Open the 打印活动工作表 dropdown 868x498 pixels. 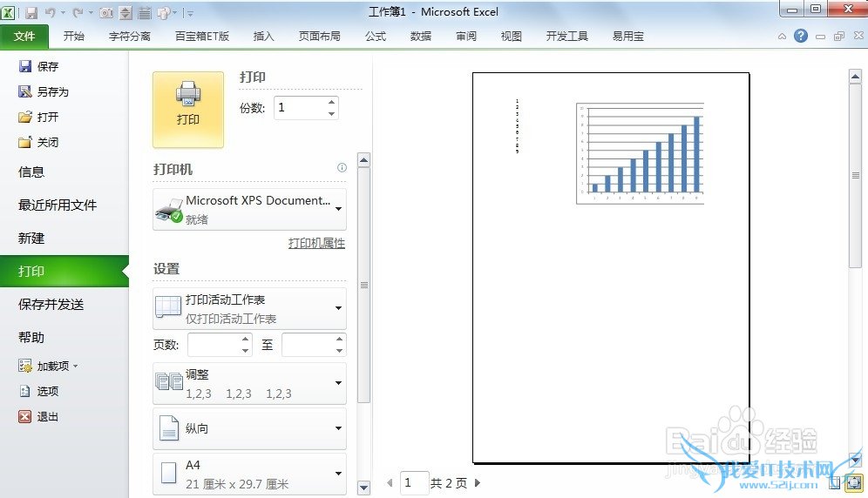(x=249, y=309)
